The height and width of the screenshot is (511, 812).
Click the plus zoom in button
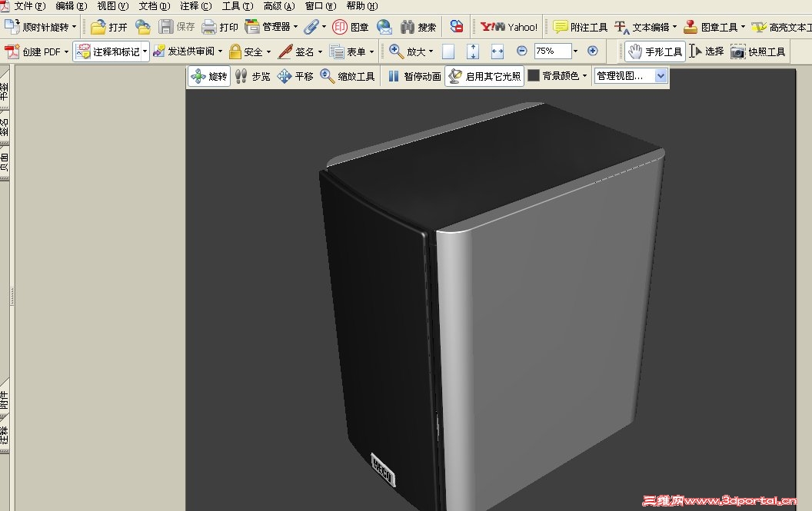593,51
